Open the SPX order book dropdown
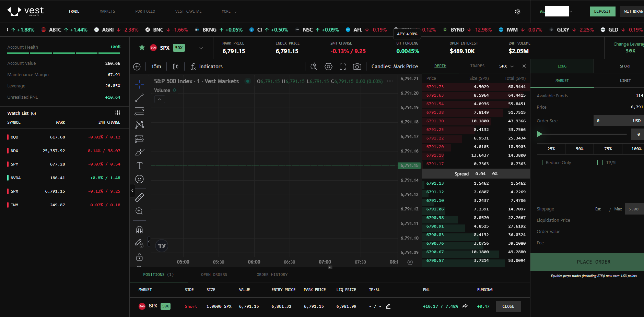Image resolution: width=644 pixels, height=317 pixels. 506,66
